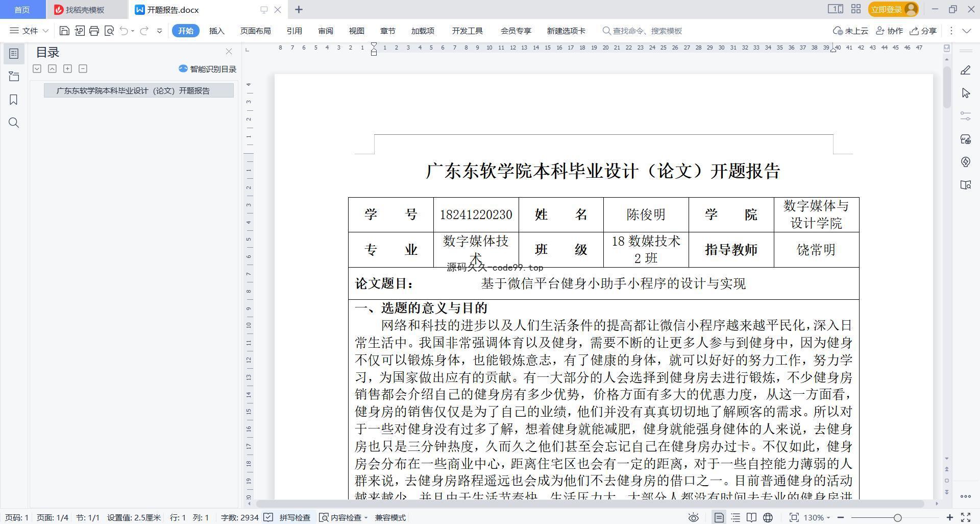Screen dimensions: 980x524
Task: Enter full screen mode from status bar
Action: click(x=966, y=517)
